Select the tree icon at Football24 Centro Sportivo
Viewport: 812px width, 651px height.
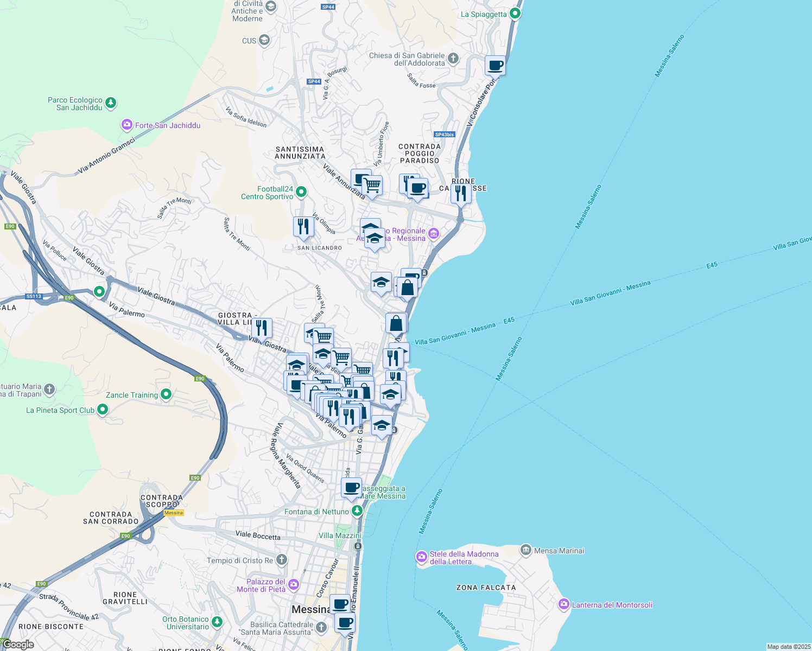coord(300,192)
